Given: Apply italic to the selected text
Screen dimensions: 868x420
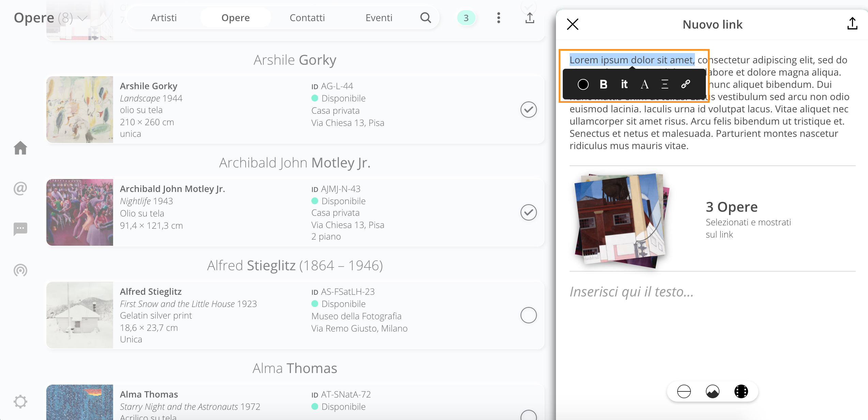Looking at the screenshot, I should coord(624,84).
